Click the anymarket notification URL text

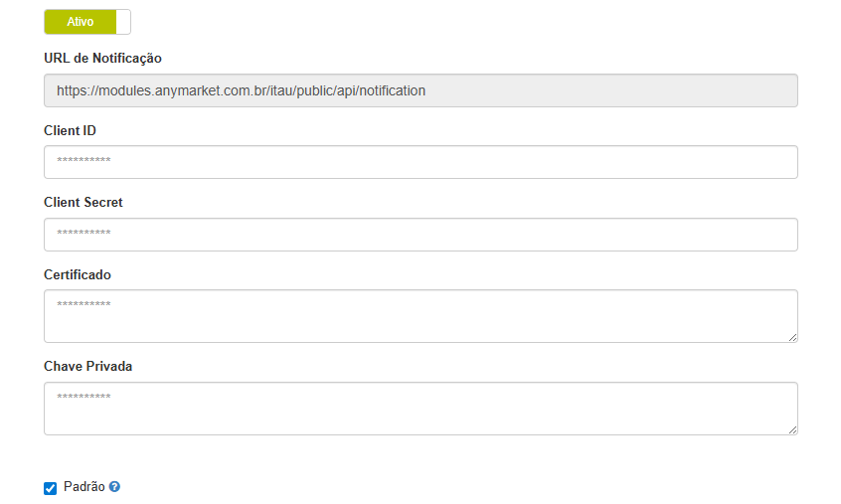241,90
